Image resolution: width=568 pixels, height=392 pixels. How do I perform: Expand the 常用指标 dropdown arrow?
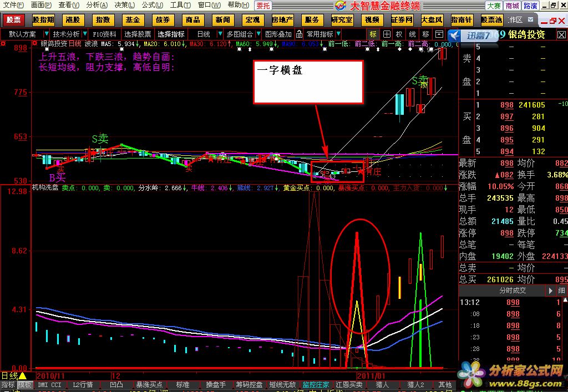click(338, 34)
